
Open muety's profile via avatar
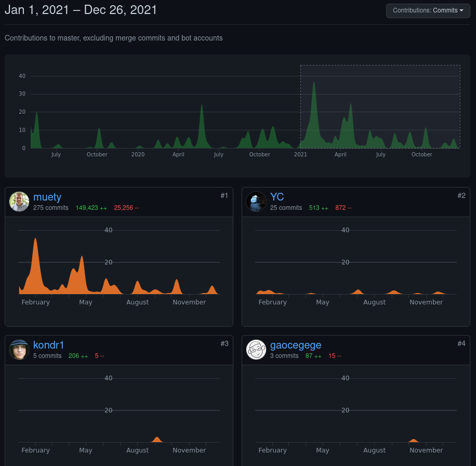[19, 202]
